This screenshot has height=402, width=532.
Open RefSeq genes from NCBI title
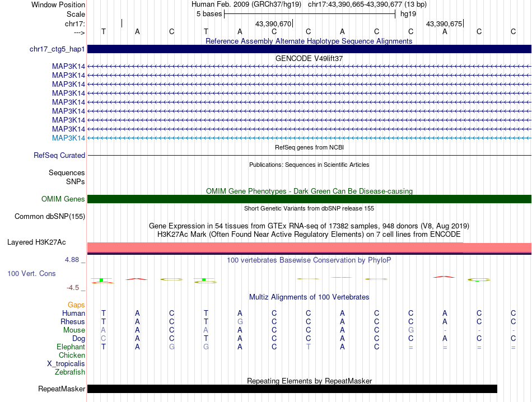point(309,147)
